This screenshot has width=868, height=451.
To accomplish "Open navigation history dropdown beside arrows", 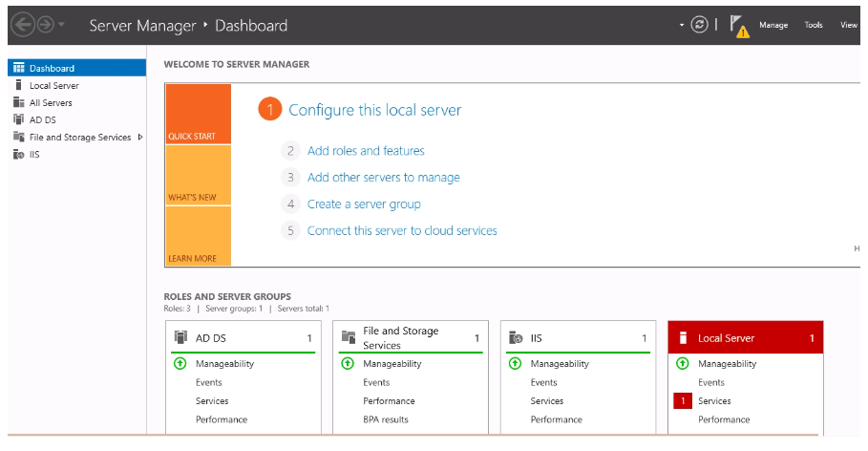I will (61, 25).
